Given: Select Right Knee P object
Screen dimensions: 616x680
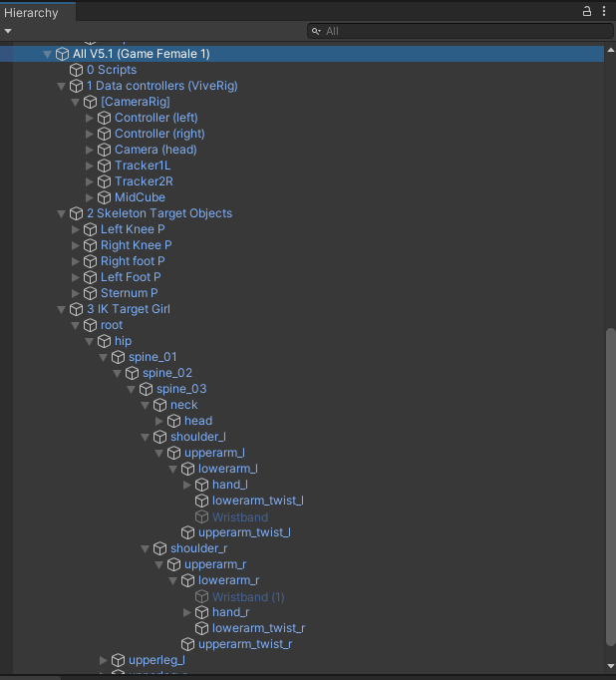Looking at the screenshot, I should point(137,245).
